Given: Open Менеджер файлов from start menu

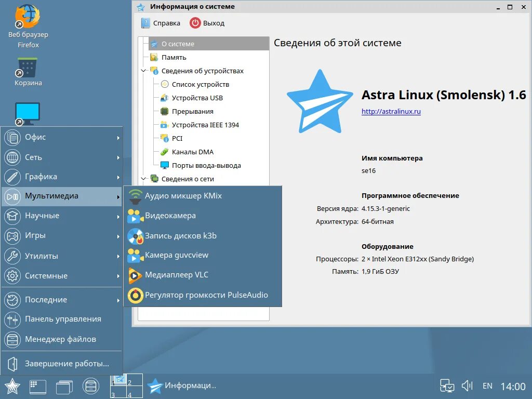Looking at the screenshot, I should [x=62, y=339].
